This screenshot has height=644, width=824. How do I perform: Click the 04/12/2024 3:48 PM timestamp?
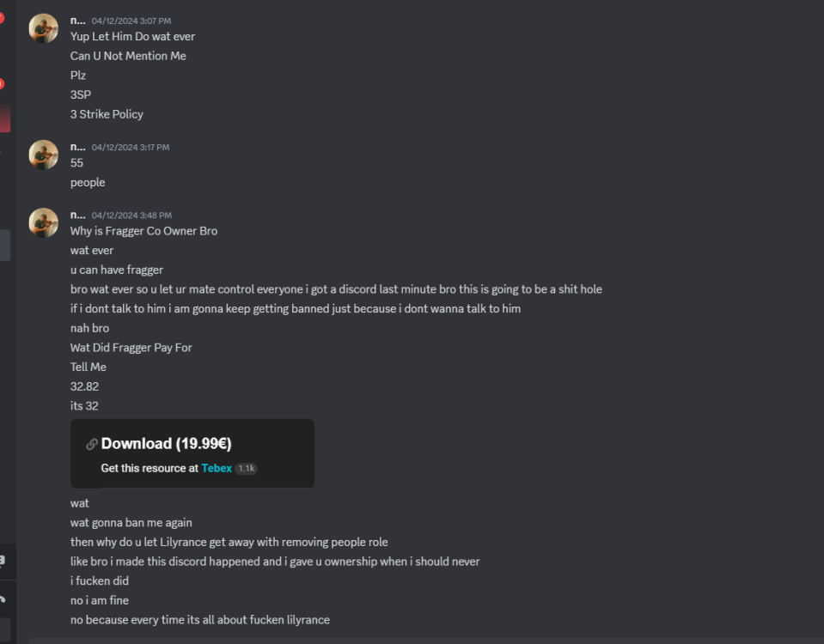tap(131, 216)
